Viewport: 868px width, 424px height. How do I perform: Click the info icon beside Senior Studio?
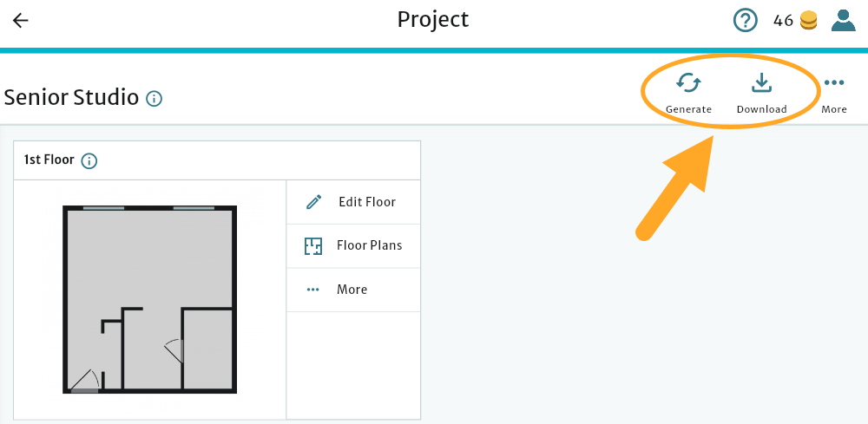click(x=155, y=99)
